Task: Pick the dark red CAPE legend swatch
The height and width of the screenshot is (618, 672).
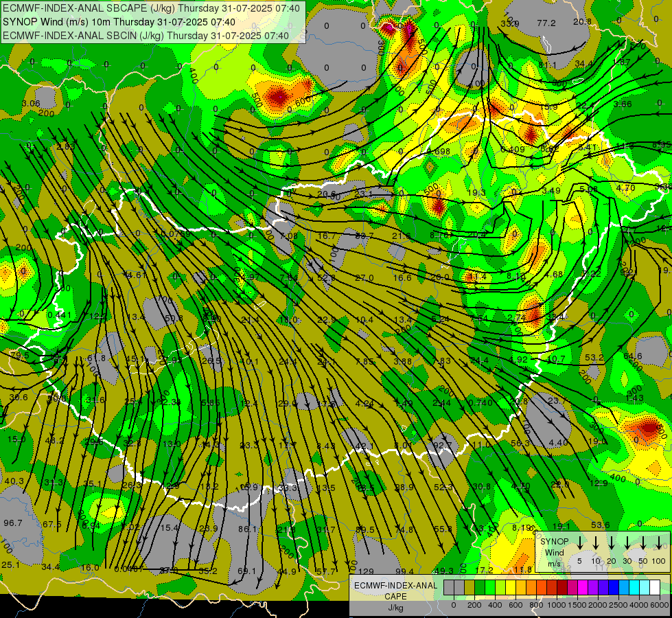Action: (x=562, y=588)
